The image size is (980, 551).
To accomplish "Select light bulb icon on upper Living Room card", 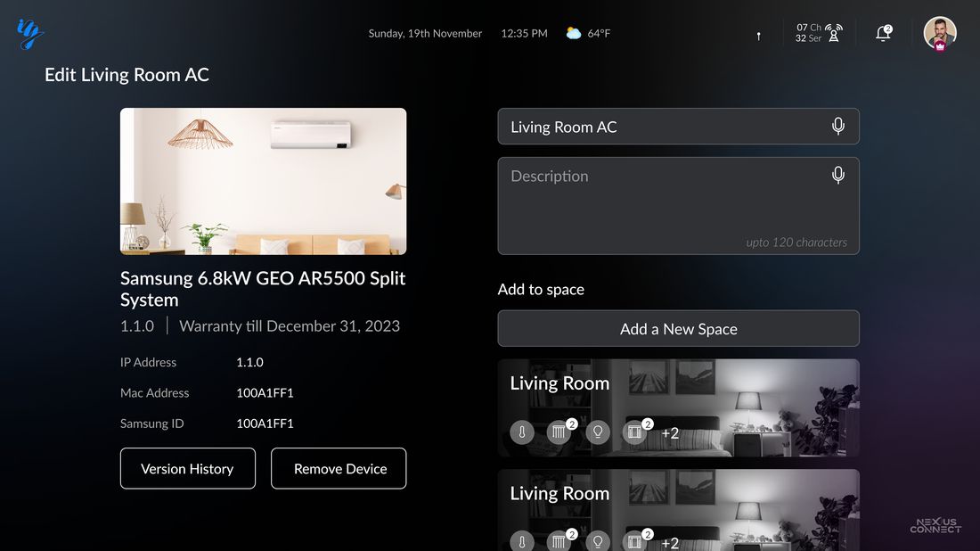I will [598, 432].
